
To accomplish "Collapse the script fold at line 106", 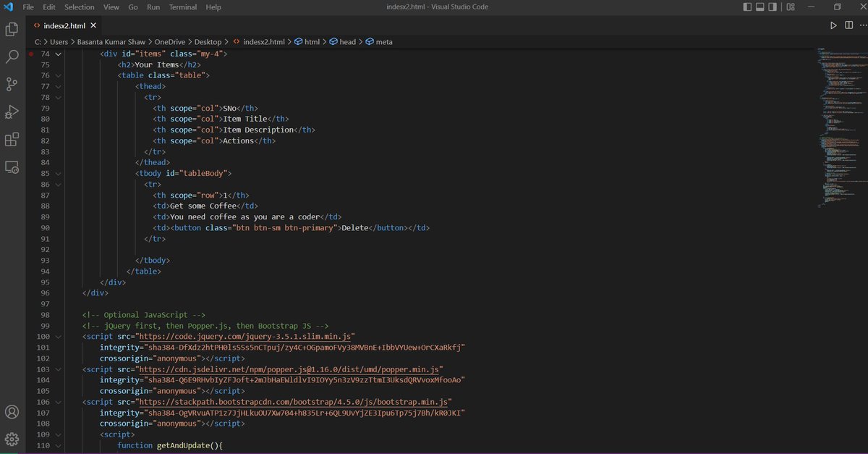I will (x=59, y=402).
